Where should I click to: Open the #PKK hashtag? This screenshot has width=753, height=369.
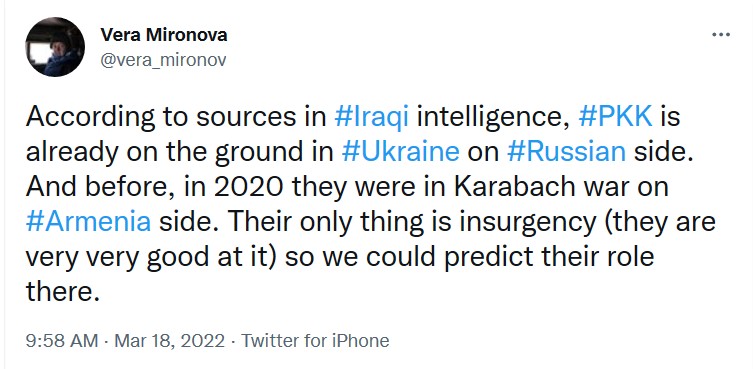pos(616,117)
